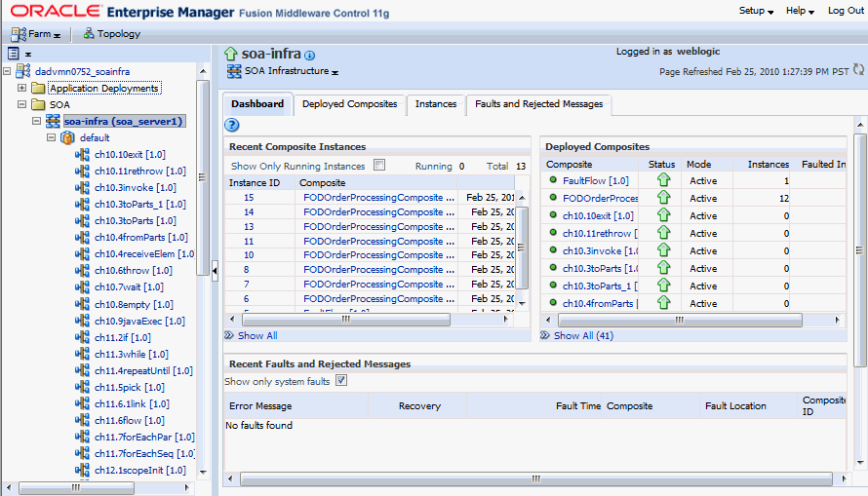The height and width of the screenshot is (496, 868).
Task: Click the Application Deployments folder icon
Action: [x=38, y=88]
